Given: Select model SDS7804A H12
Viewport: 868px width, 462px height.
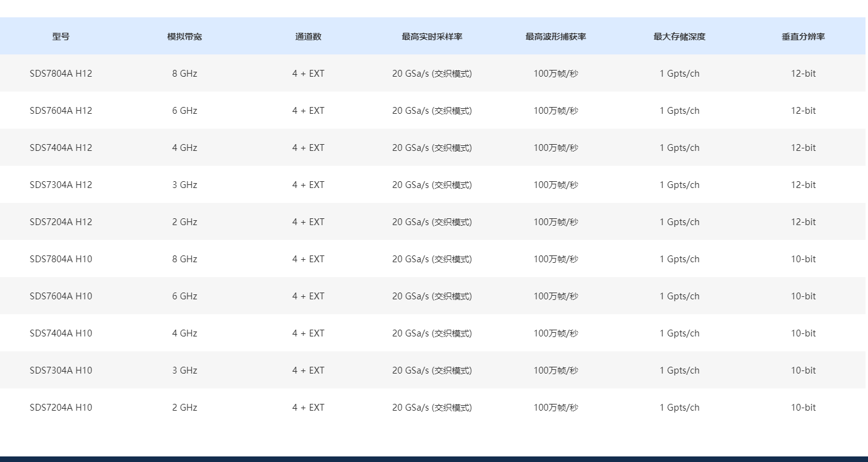Looking at the screenshot, I should pos(61,74).
